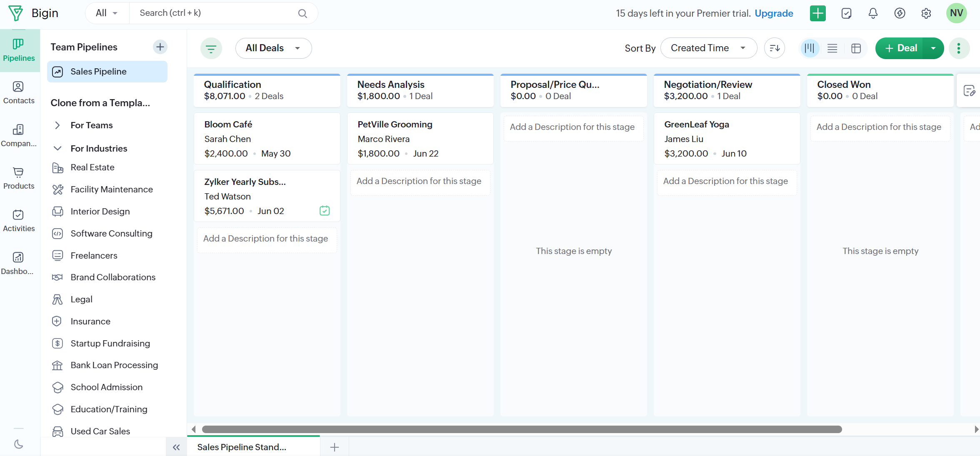Viewport: 980px width, 456px height.
Task: Open the Bloom Café deal card
Action: pyautogui.click(x=267, y=139)
